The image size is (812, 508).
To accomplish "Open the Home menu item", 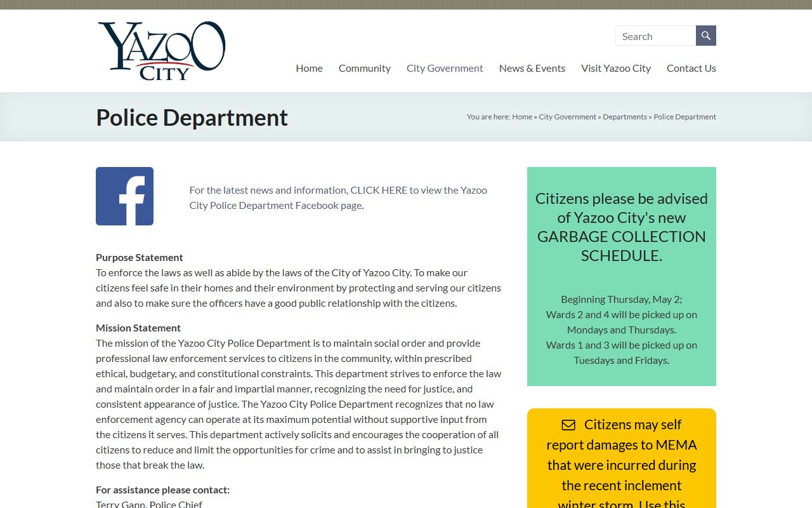I will pyautogui.click(x=309, y=68).
